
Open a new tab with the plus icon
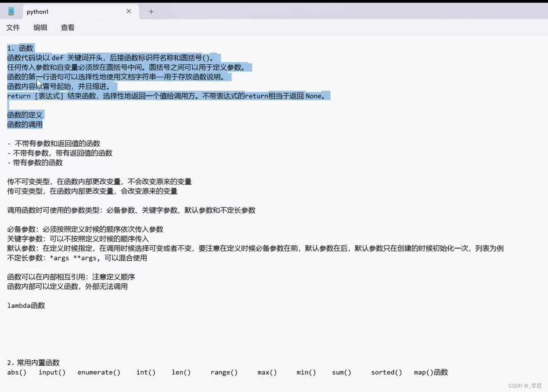pyautogui.click(x=151, y=12)
